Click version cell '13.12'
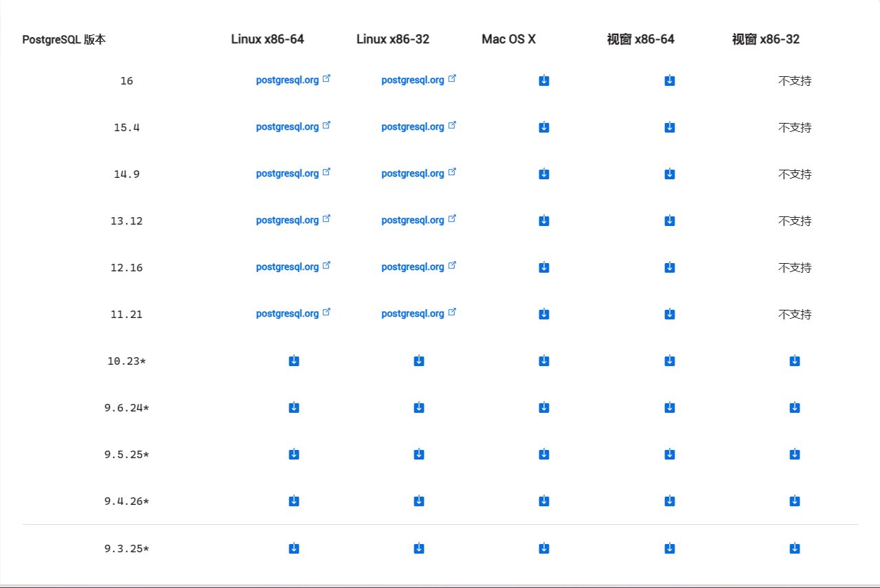 126,221
